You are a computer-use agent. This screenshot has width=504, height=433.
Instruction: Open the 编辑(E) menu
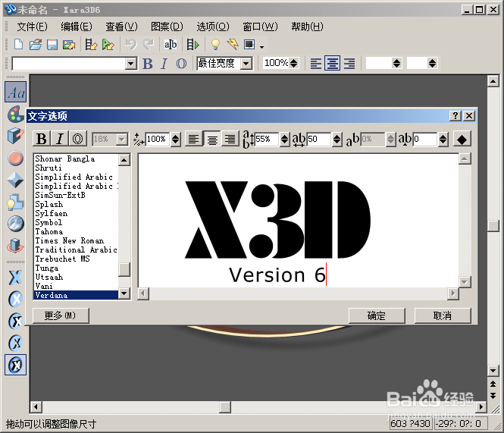[x=77, y=27]
